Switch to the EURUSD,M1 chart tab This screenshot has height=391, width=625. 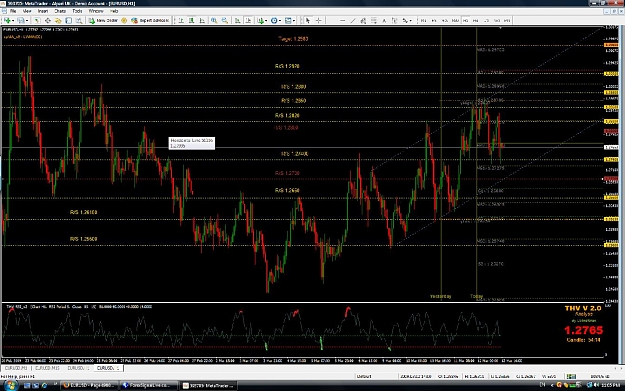[16, 368]
